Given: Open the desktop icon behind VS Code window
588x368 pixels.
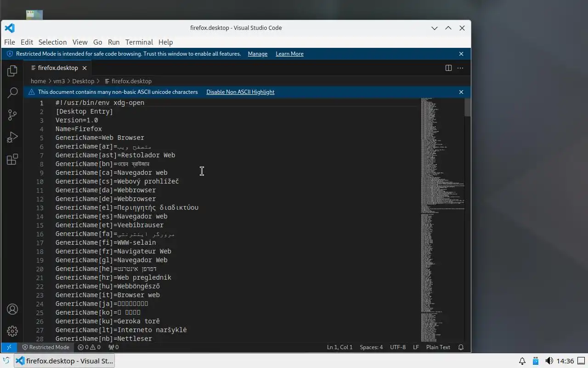Looking at the screenshot, I should [x=34, y=15].
